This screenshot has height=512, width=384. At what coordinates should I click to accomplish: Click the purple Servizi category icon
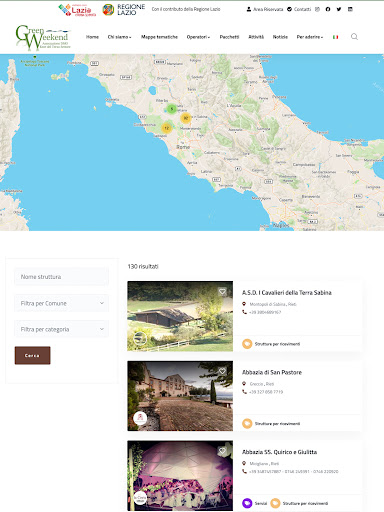pos(247,503)
